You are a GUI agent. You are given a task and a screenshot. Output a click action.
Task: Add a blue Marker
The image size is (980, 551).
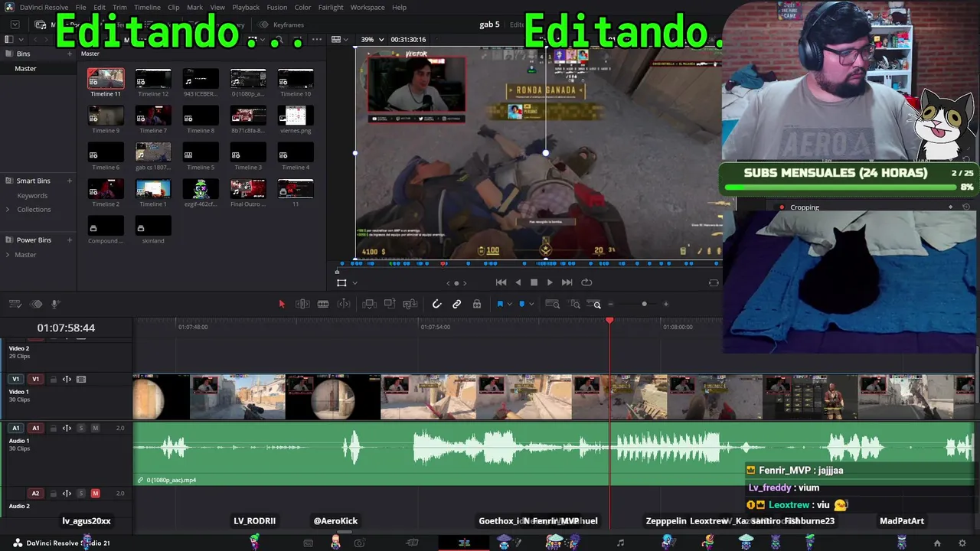point(522,304)
